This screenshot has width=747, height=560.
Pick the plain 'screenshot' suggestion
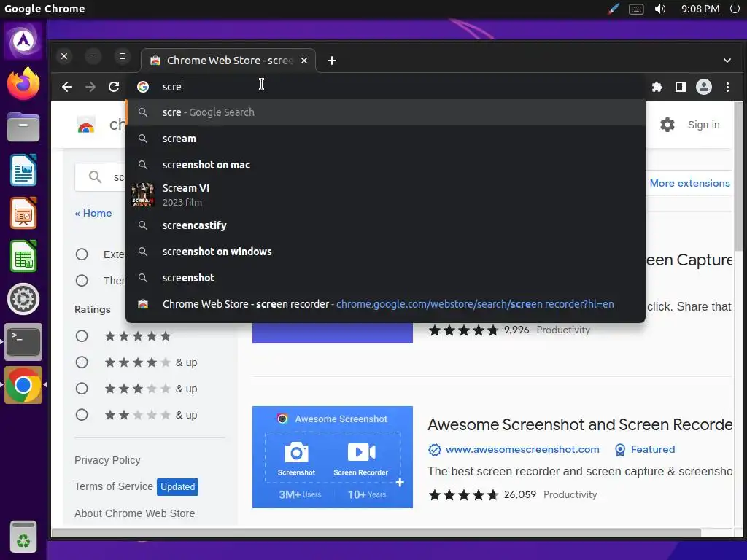[385, 278]
